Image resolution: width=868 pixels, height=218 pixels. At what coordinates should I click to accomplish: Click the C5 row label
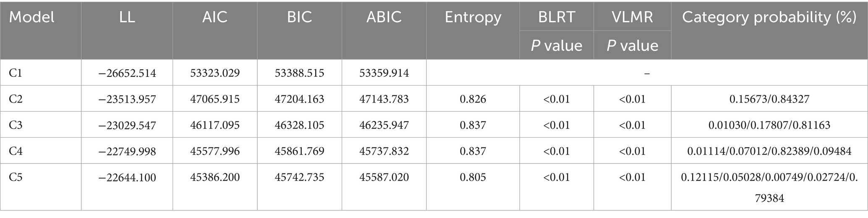pyautogui.click(x=16, y=177)
